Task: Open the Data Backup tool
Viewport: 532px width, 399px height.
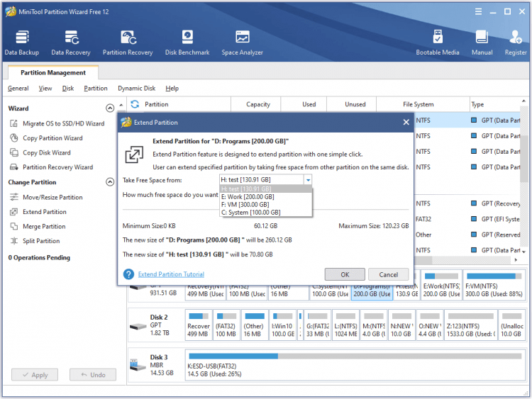Action: pyautogui.click(x=22, y=43)
